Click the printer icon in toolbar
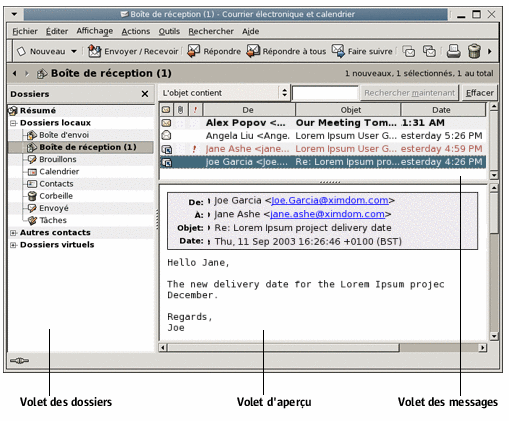This screenshot has width=509, height=421. [453, 51]
